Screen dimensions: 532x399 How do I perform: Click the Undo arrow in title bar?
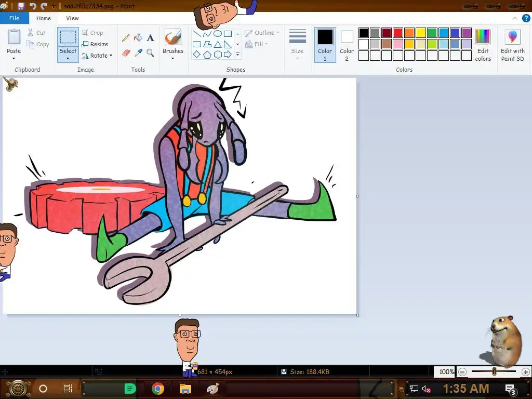33,6
